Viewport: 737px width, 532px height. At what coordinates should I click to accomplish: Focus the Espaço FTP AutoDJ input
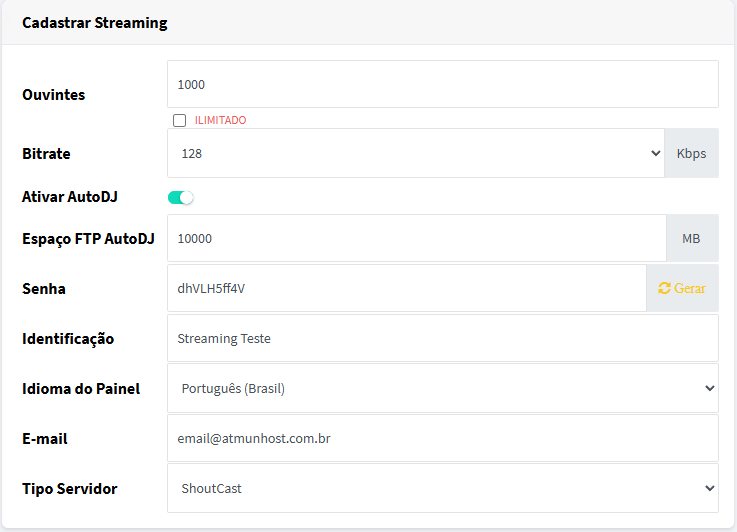415,239
